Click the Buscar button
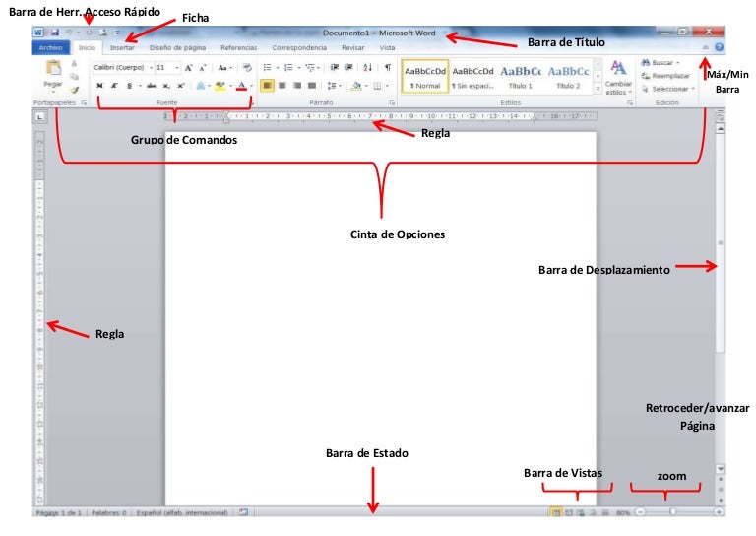This screenshot has height=536, width=756. point(664,62)
